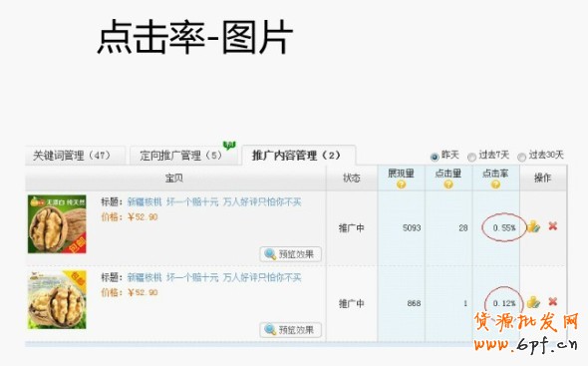Image resolution: width=588 pixels, height=366 pixels.
Task: Select the 过去30天 radio button
Action: pyautogui.click(x=521, y=157)
